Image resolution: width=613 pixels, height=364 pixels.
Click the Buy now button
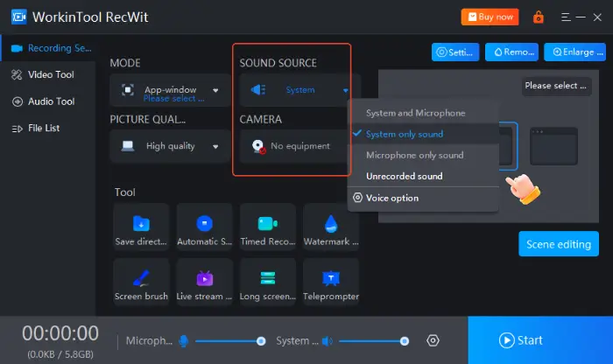pyautogui.click(x=490, y=17)
